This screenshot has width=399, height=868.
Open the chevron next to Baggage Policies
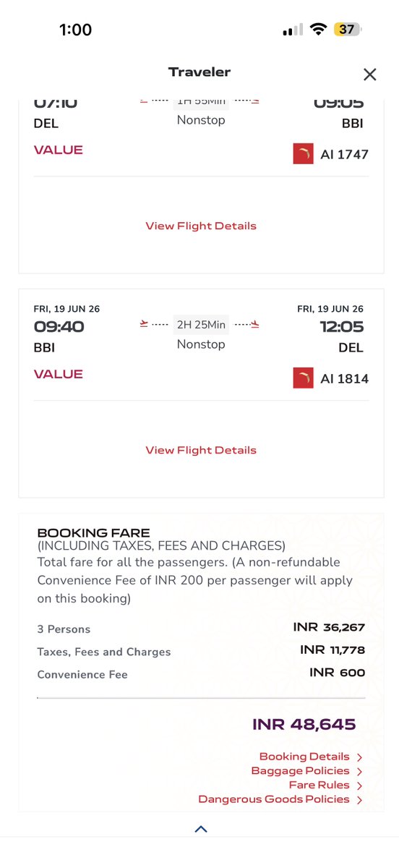359,771
